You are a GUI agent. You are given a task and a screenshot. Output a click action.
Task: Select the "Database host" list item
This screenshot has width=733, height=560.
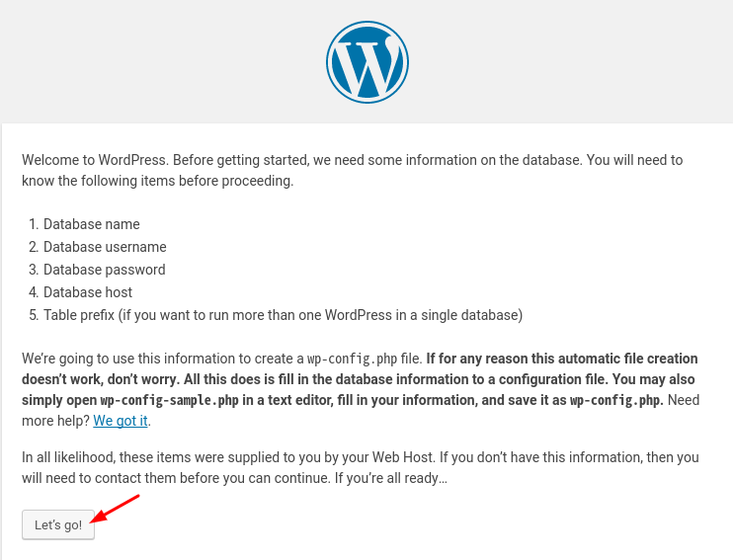coord(88,292)
